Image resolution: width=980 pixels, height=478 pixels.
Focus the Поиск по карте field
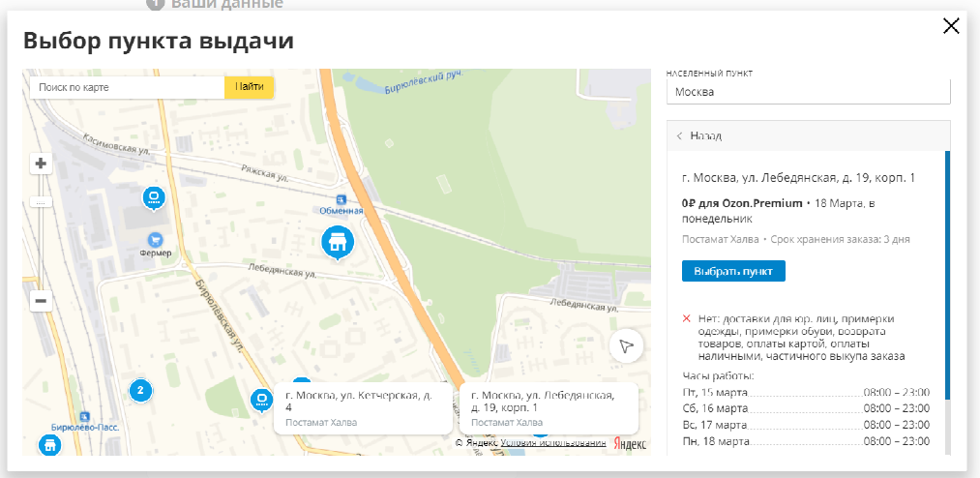(127, 87)
